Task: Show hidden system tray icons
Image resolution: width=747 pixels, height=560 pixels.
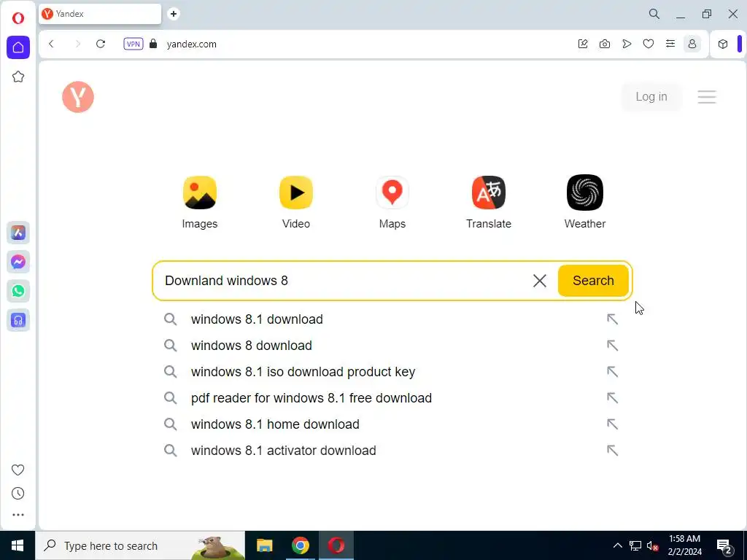Action: point(617,545)
